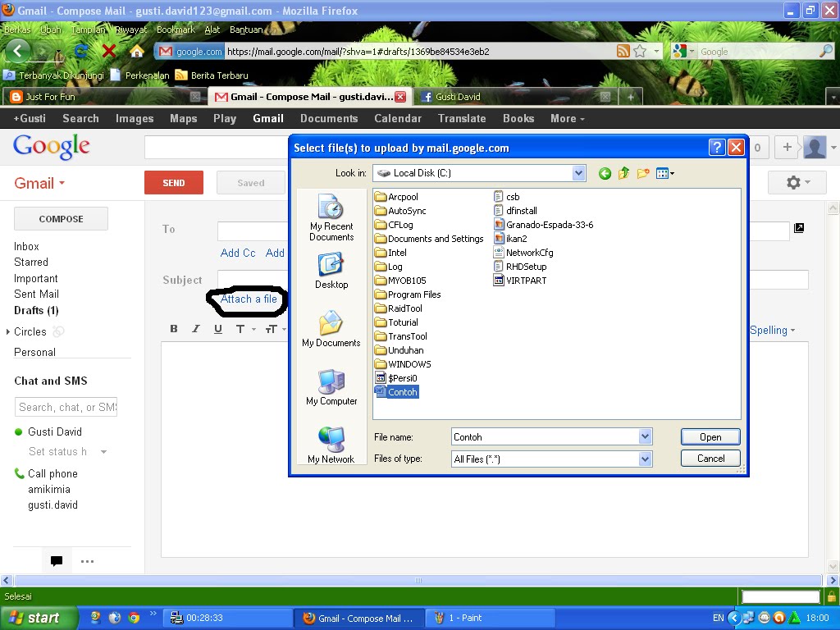Viewport: 840px width, 630px height.
Task: Click the profile avatar picture
Action: point(815,148)
